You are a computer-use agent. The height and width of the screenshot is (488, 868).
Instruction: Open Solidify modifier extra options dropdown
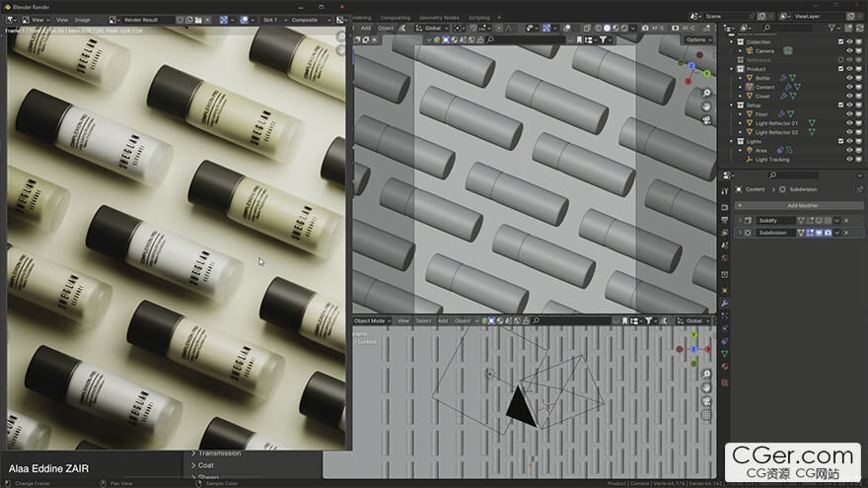pos(837,220)
